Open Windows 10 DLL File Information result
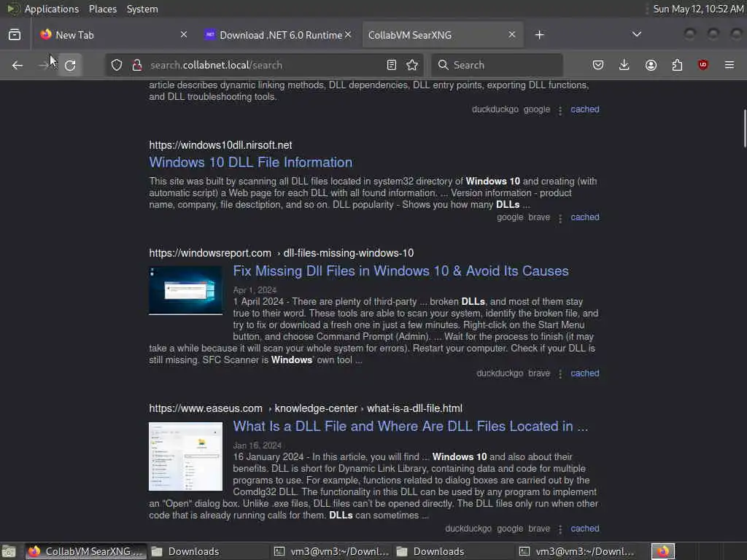Image resolution: width=747 pixels, height=560 pixels. 251,163
